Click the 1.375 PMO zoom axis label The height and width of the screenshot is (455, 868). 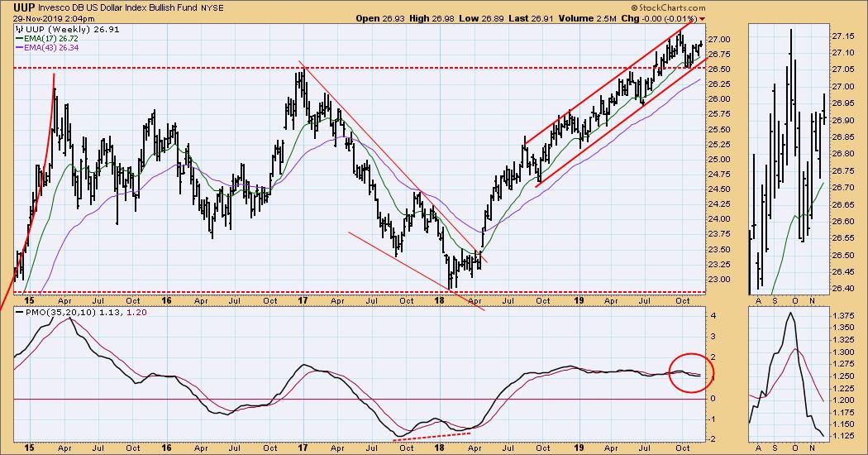(x=843, y=315)
